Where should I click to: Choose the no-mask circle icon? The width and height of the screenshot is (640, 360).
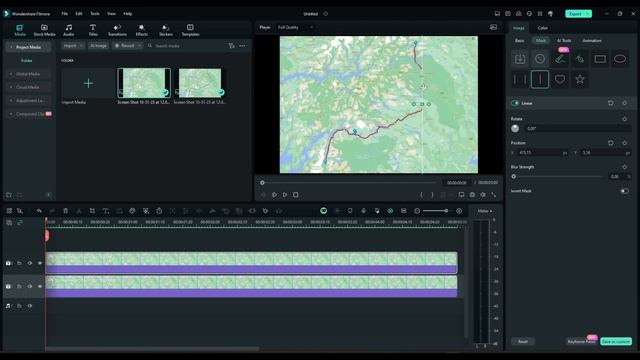click(540, 59)
